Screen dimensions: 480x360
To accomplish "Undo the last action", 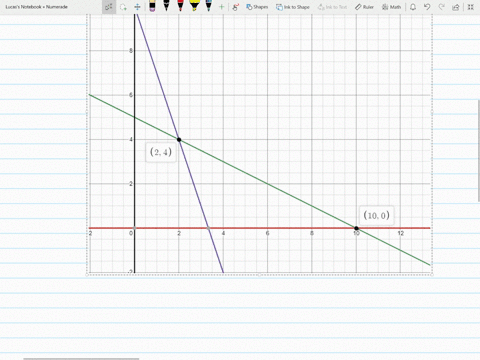I will click(x=427, y=7).
